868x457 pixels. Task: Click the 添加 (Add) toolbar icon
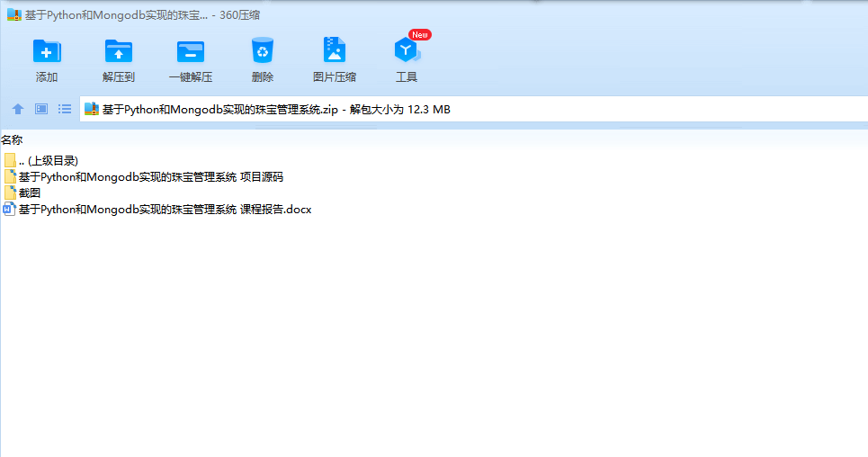[47, 51]
